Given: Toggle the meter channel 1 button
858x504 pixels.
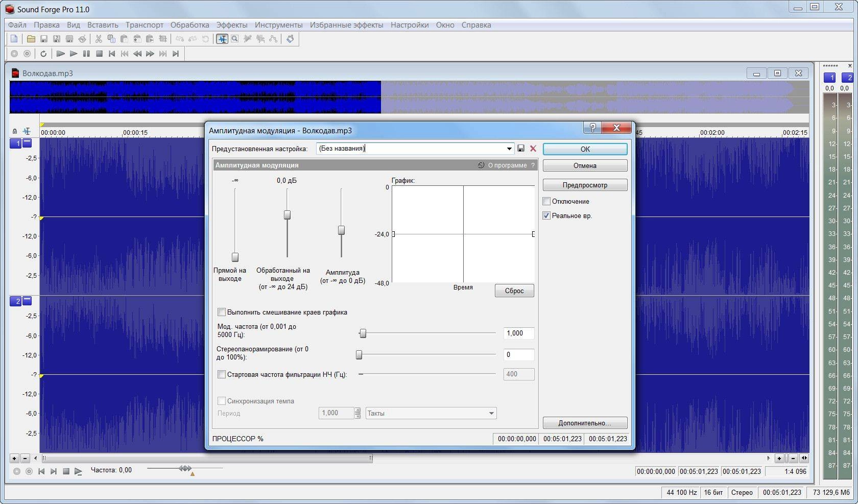Looking at the screenshot, I should [830, 78].
